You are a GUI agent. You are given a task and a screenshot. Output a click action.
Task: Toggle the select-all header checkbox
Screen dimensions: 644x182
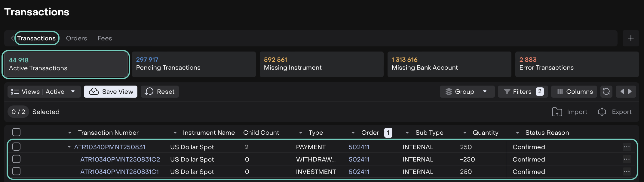tap(17, 132)
